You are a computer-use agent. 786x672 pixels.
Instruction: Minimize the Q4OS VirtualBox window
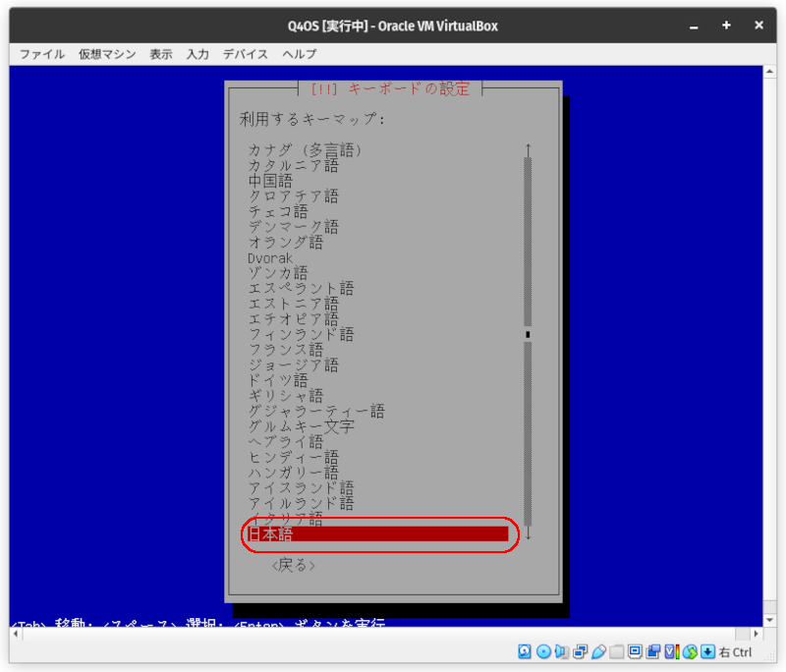pos(694,27)
